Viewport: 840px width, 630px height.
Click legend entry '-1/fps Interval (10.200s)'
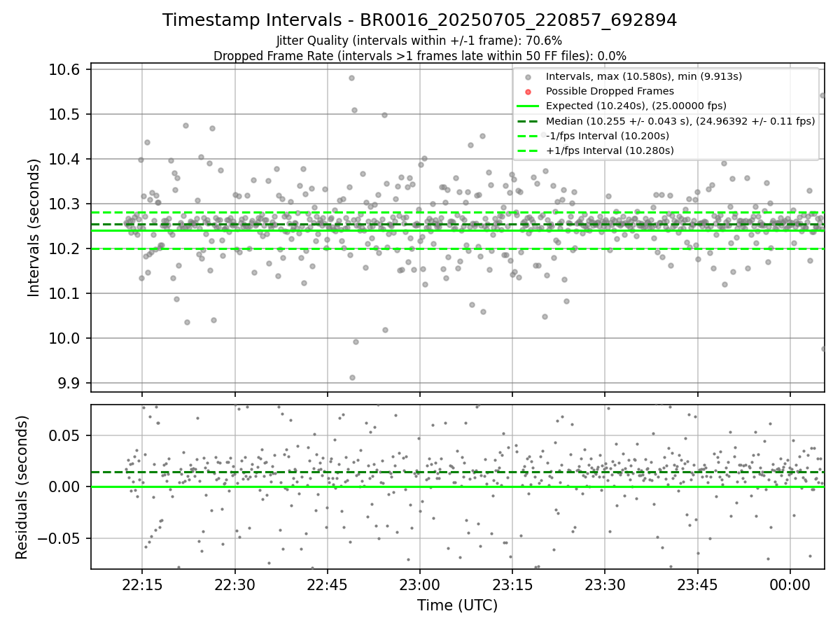[607, 136]
